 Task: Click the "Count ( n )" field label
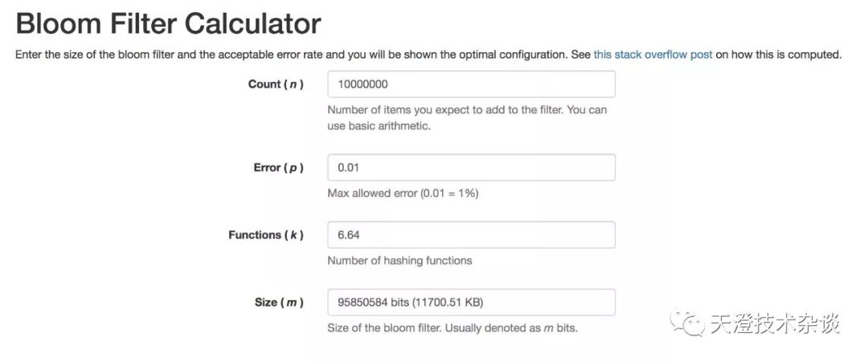(x=276, y=84)
